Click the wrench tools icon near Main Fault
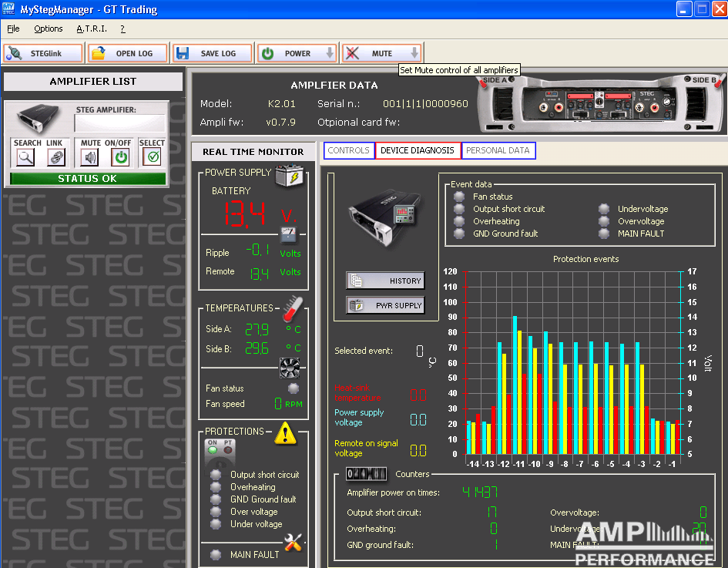 click(293, 543)
